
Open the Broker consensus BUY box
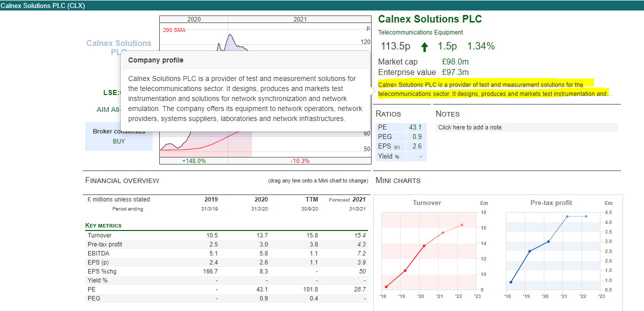pyautogui.click(x=119, y=136)
